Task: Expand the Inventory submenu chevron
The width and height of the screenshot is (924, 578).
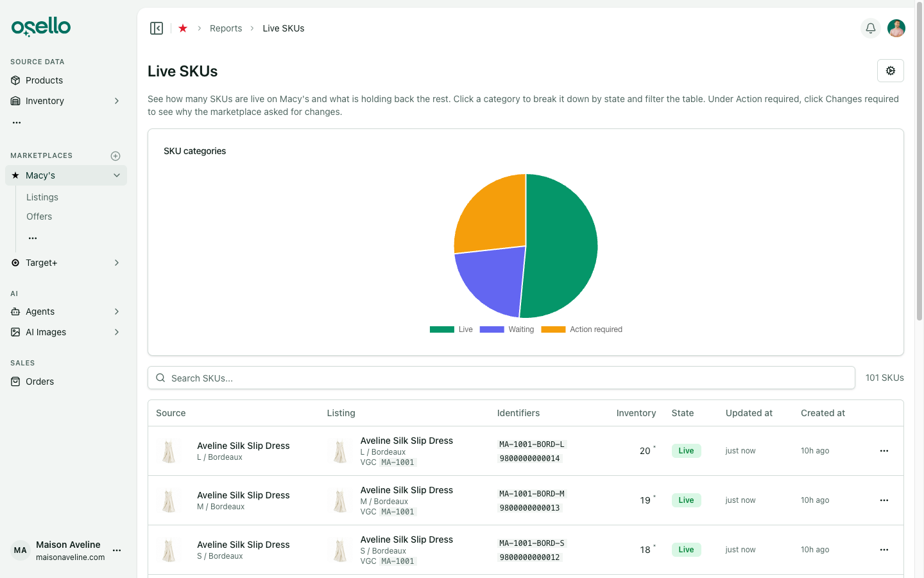Action: coord(117,101)
